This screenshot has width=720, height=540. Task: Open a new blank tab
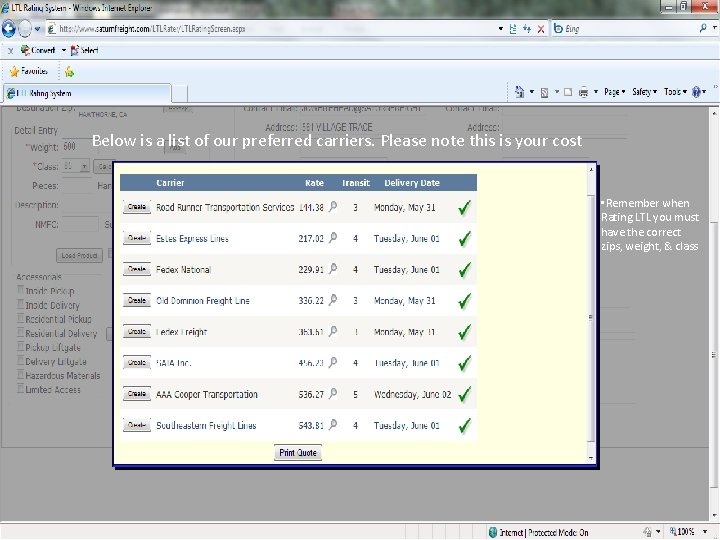click(180, 94)
